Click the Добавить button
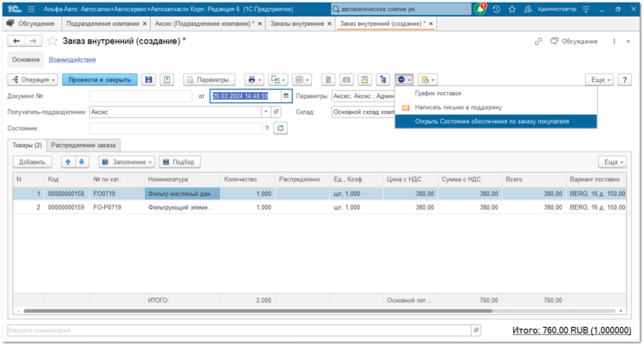Image resolution: width=644 pixels, height=346 pixels. pos(32,162)
